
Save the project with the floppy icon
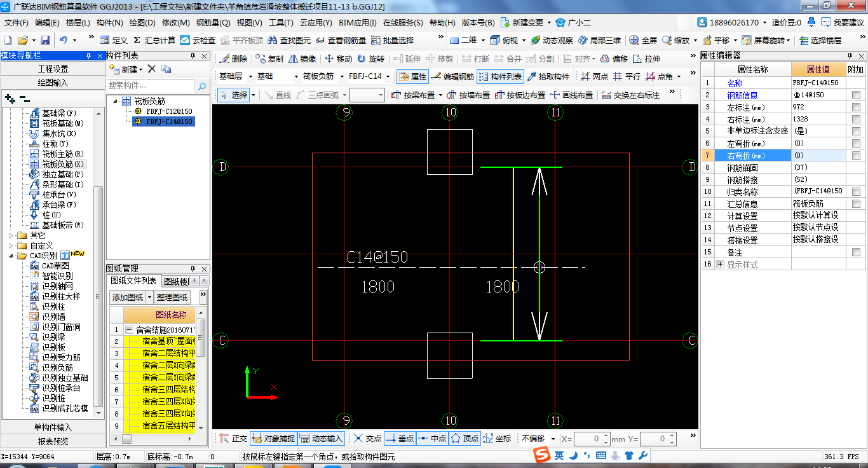pos(44,40)
